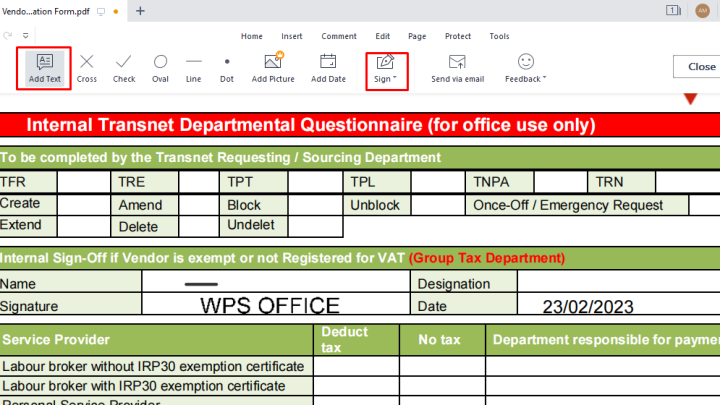Screen dimensions: 720x405
Task: Click empty field next to Undelet
Action: [x=315, y=226]
